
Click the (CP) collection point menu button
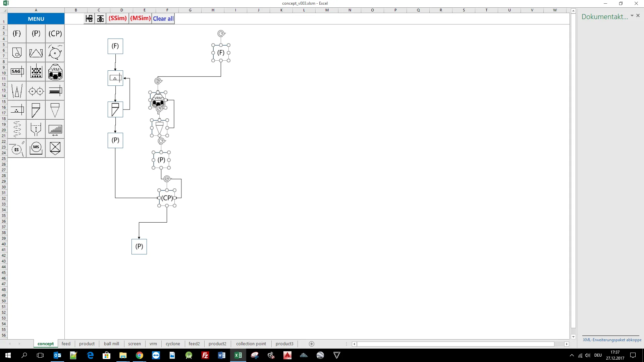pyautogui.click(x=55, y=34)
